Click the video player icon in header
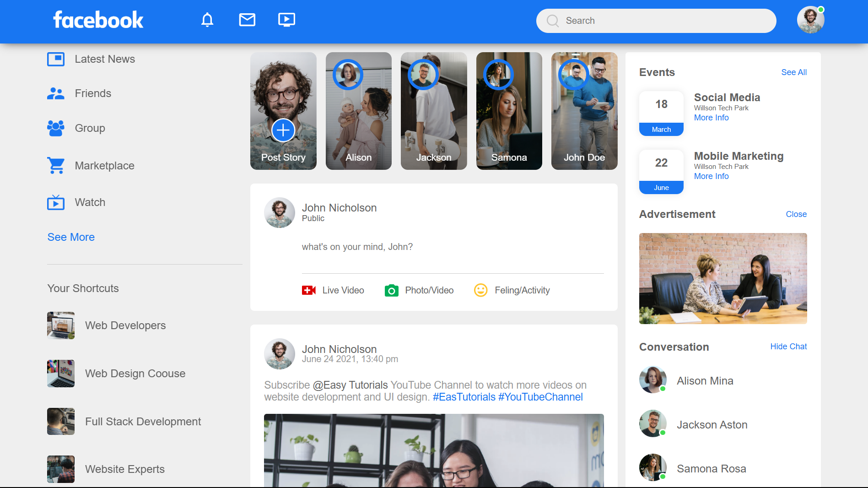 (x=286, y=20)
